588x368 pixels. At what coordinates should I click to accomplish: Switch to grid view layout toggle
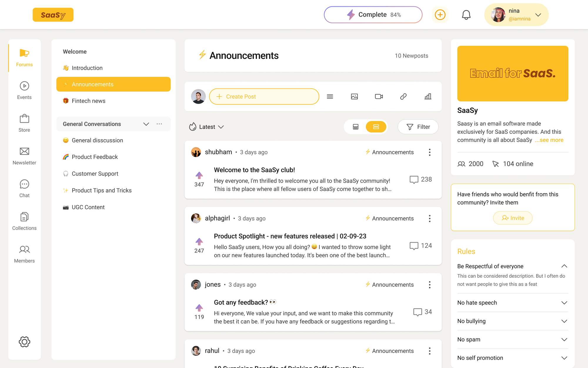coord(356,126)
